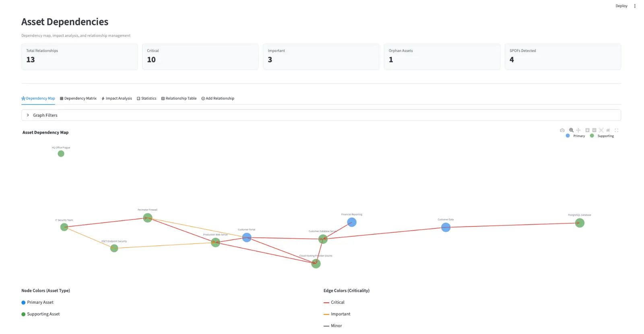The height and width of the screenshot is (334, 644).
Task: Click the Supporting Asset green legend dot
Action: tap(23, 314)
